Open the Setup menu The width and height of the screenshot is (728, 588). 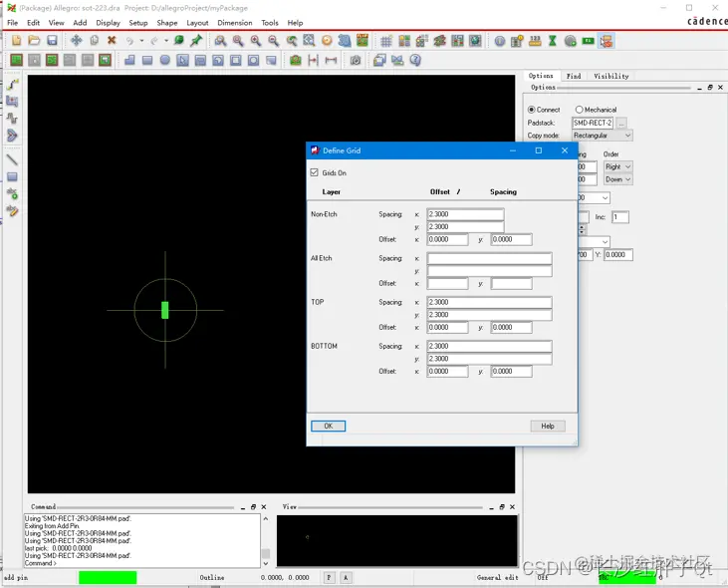(137, 22)
